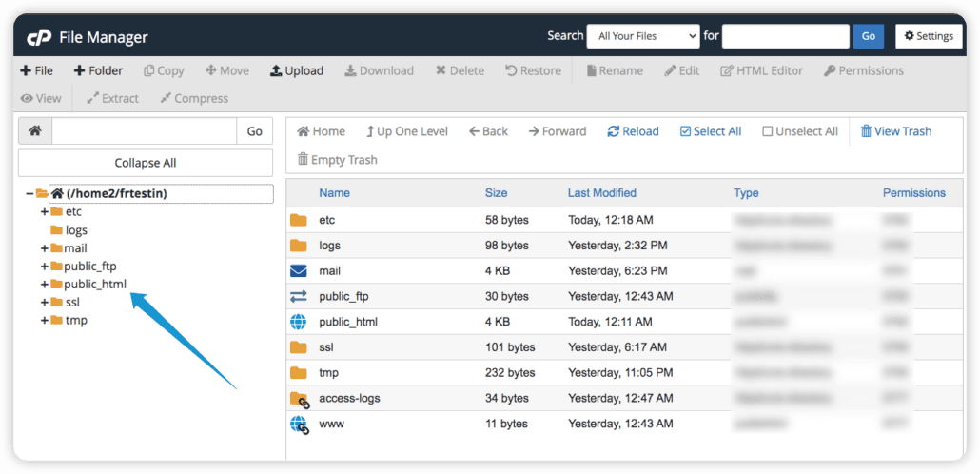Sort the list by the Last Modified column
The image size is (980, 474).
(601, 192)
